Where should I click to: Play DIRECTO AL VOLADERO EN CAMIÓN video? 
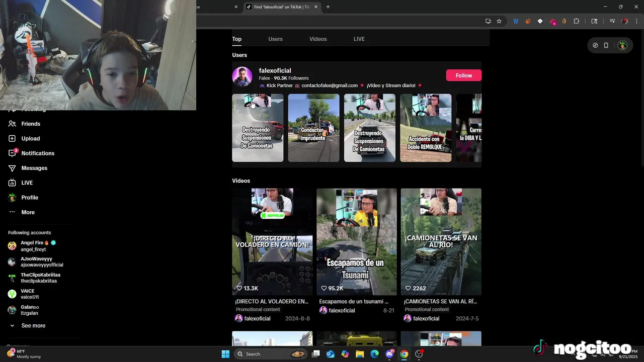[272, 242]
